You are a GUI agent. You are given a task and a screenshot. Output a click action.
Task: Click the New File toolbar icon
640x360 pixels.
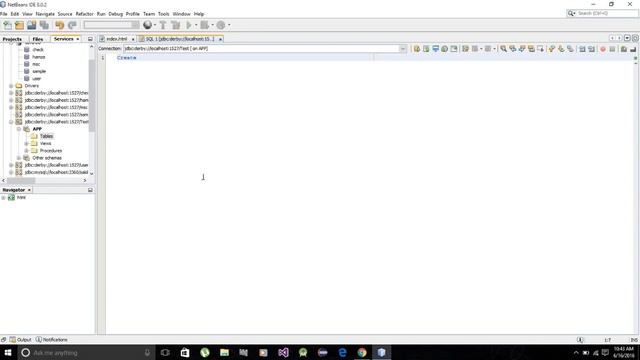click(7, 25)
